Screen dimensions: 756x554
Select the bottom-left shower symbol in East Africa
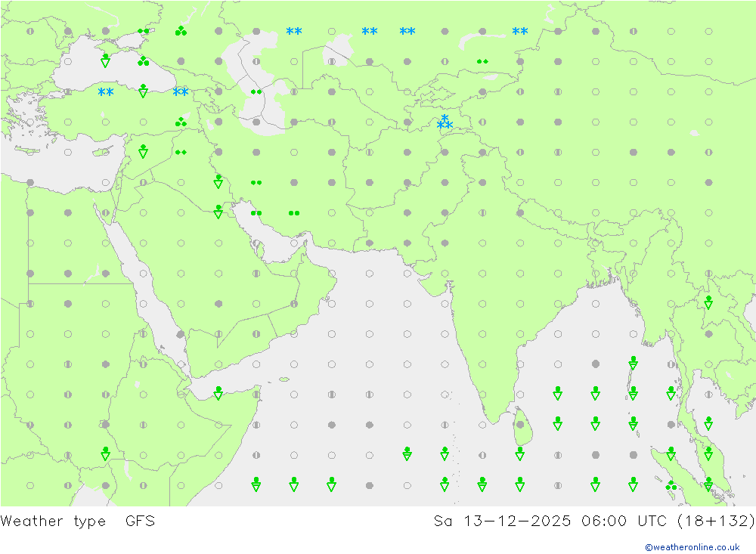(105, 453)
